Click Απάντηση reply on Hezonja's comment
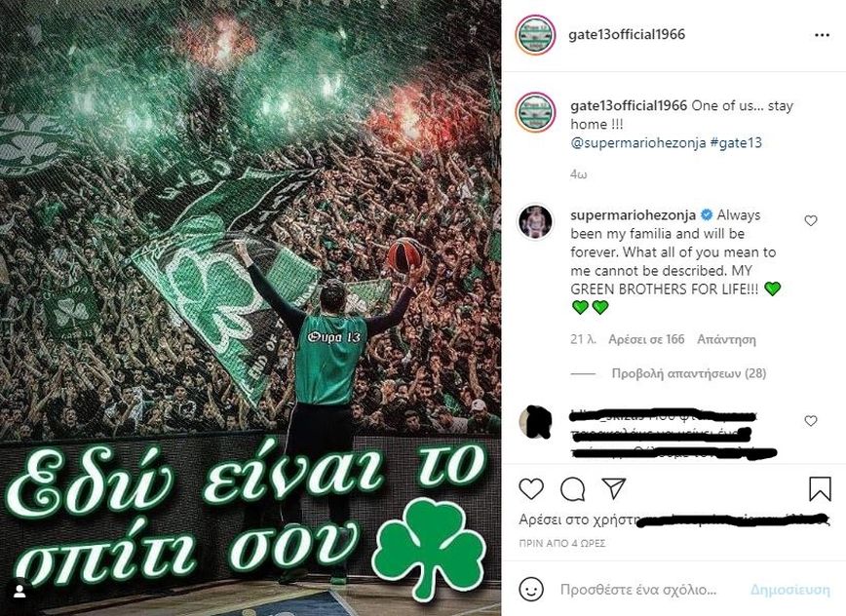The height and width of the screenshot is (616, 846). [726, 339]
